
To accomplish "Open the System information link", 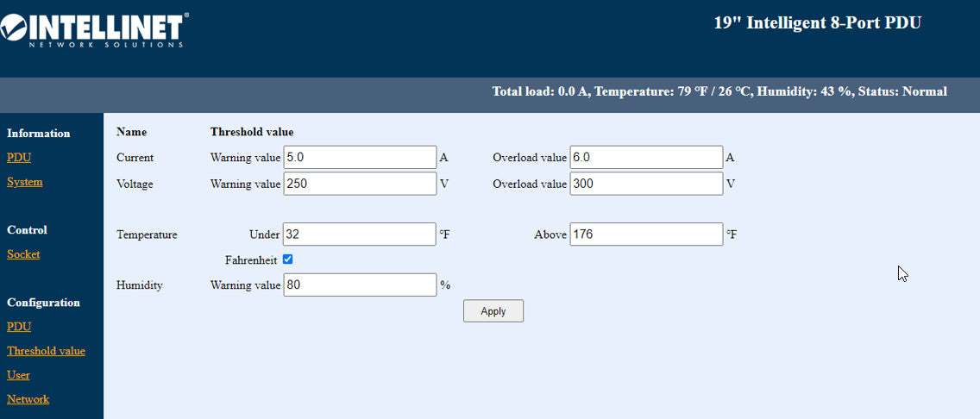I will pyautogui.click(x=24, y=182).
